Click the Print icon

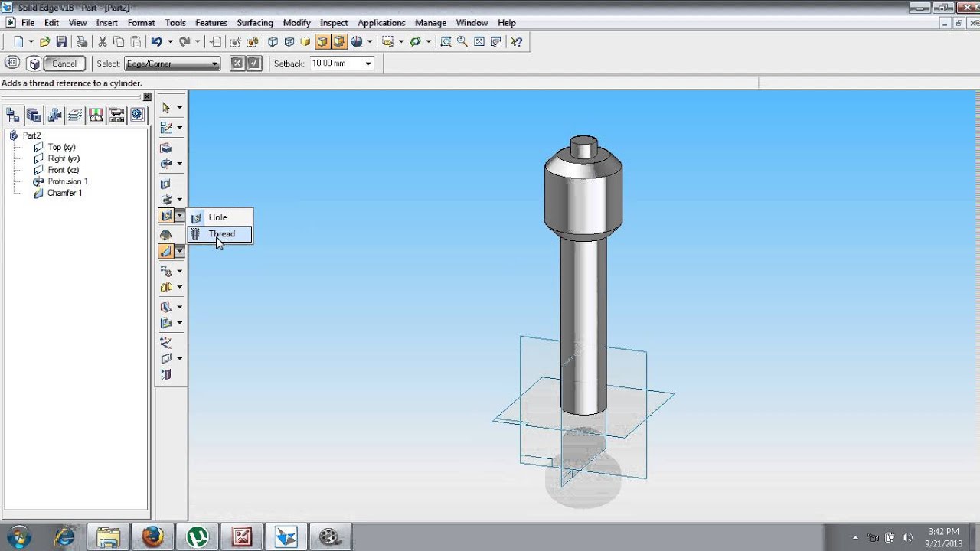(x=82, y=42)
